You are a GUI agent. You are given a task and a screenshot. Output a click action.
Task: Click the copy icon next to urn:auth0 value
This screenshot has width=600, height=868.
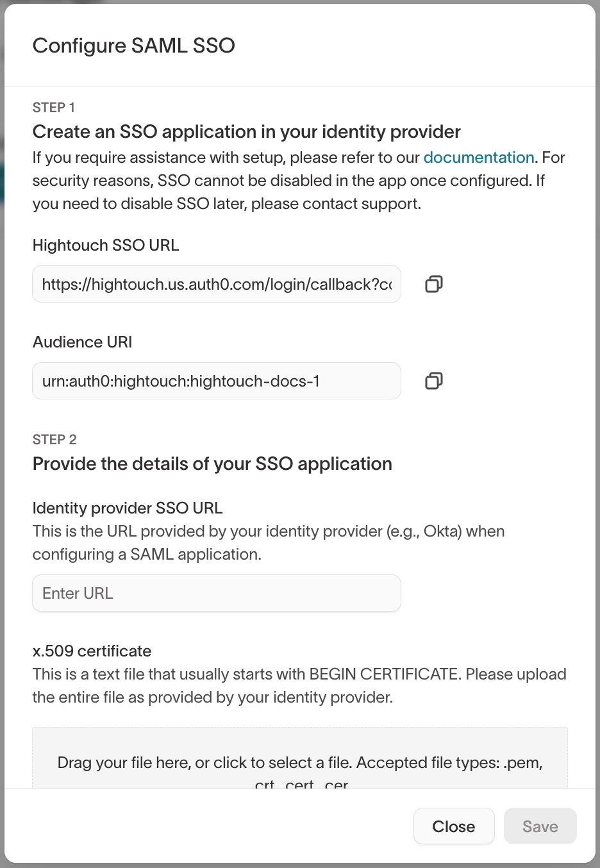pos(433,381)
